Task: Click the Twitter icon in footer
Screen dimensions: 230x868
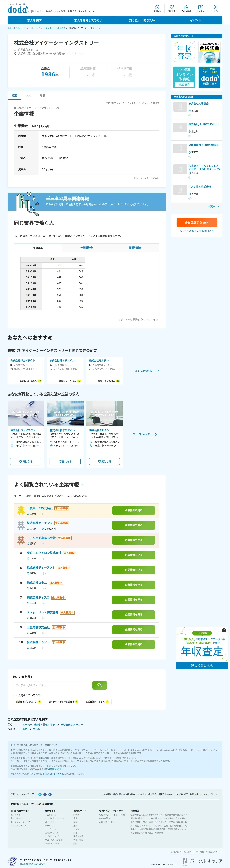Action: (x=40, y=794)
